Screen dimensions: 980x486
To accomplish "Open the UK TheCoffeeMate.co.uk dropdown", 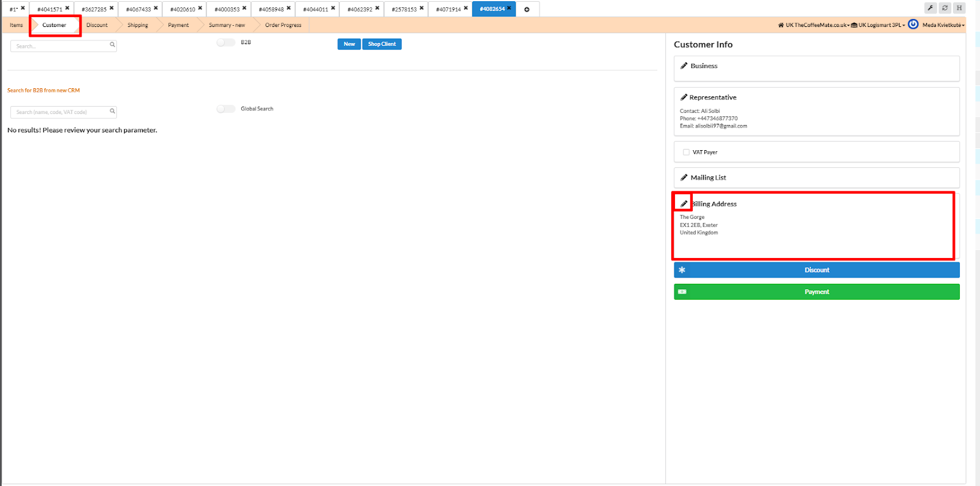I will click(x=813, y=25).
